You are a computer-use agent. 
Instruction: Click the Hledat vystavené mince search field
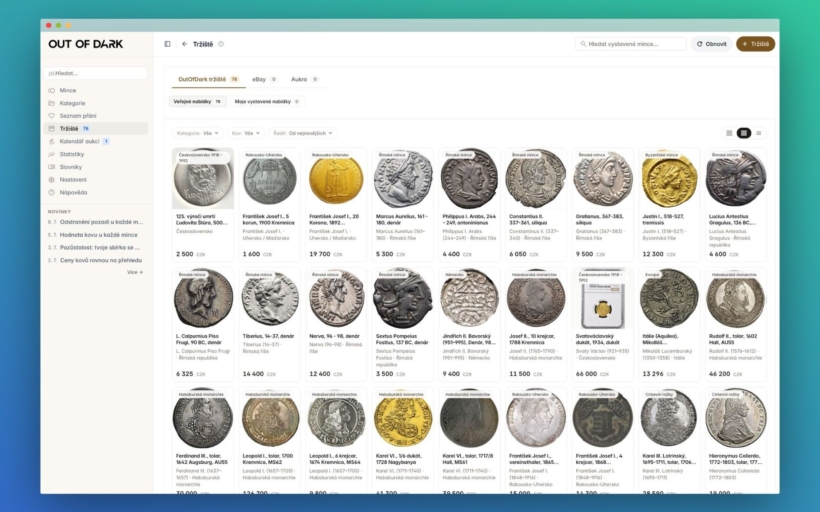coord(631,44)
